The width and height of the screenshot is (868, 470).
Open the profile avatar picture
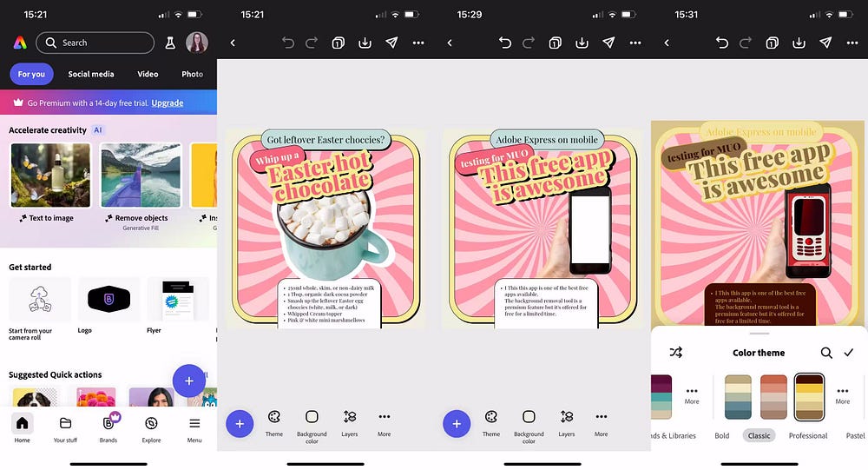click(196, 43)
